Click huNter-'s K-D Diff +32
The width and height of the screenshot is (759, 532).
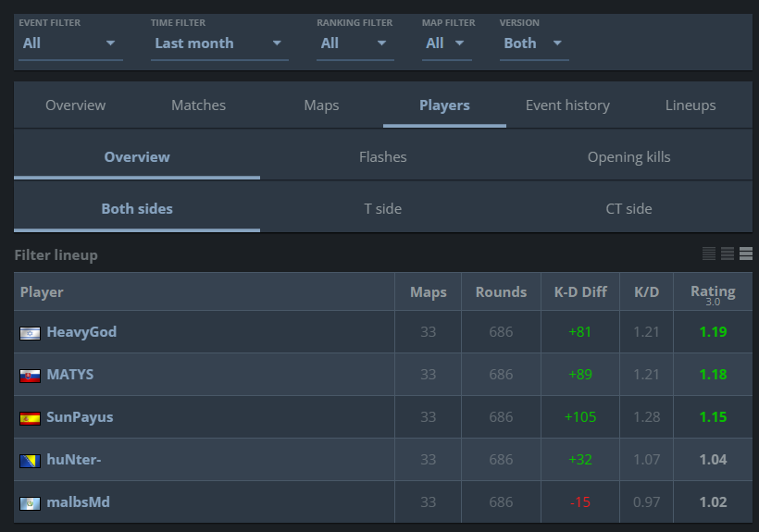click(x=580, y=460)
